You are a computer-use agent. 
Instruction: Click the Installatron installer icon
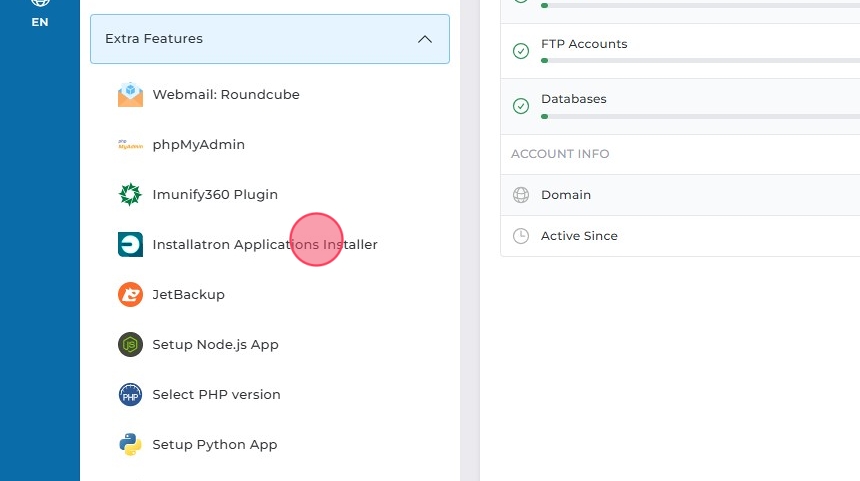coord(130,245)
